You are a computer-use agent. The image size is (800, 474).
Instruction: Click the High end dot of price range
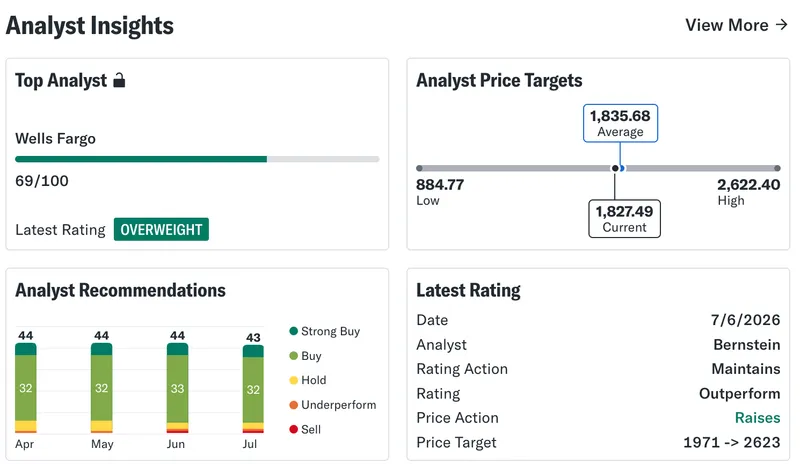pos(777,168)
